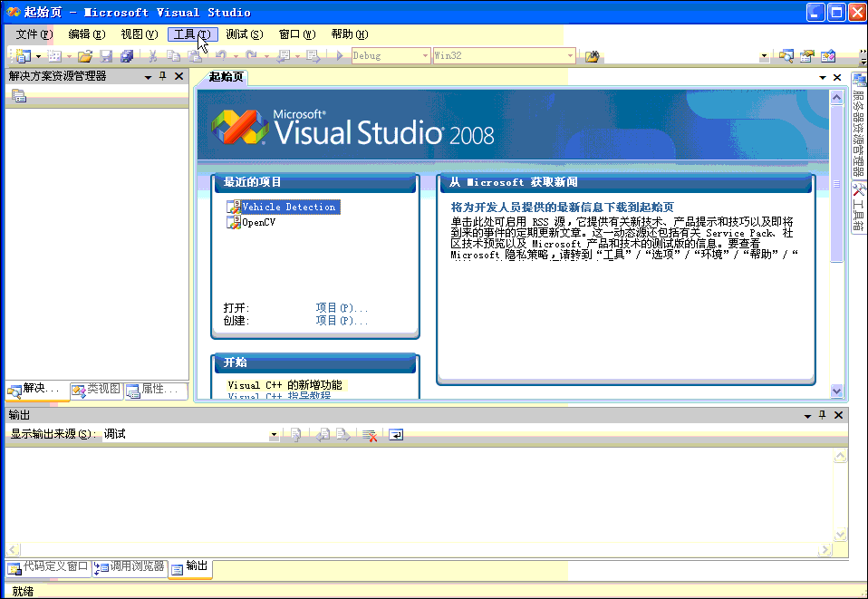This screenshot has width=868, height=599.
Task: Open the 服务器资源管理器 side tab
Action: (859, 126)
